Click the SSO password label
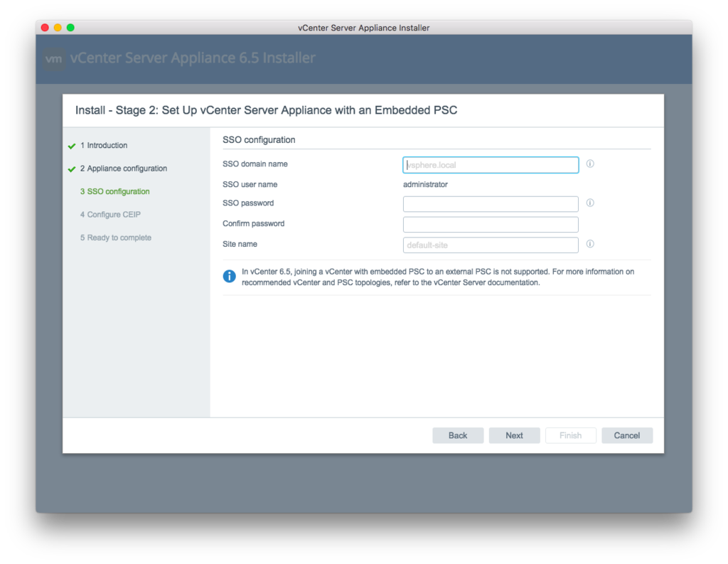The image size is (728, 564). click(248, 203)
